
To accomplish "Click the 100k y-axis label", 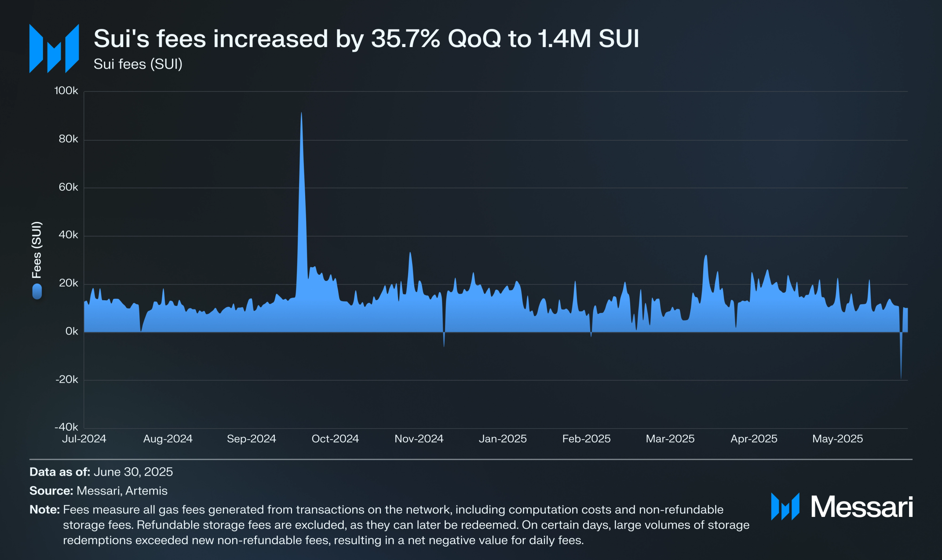I will [x=66, y=91].
